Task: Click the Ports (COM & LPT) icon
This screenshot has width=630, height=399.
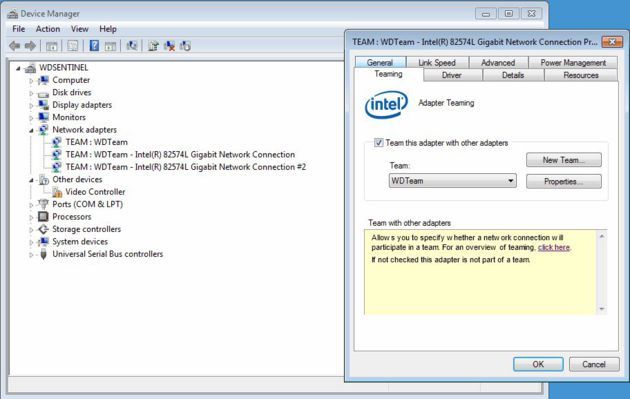Action: 43,204
